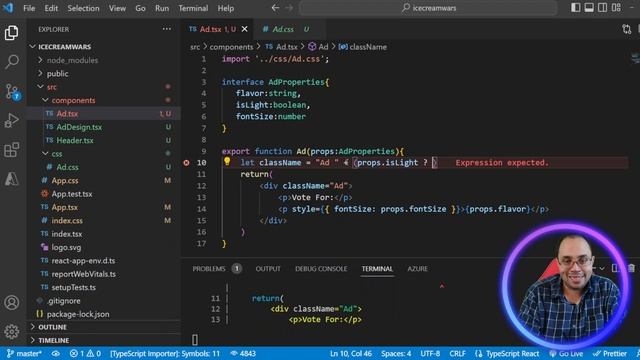
Task: Open the Go menu
Action: tap(140, 8)
